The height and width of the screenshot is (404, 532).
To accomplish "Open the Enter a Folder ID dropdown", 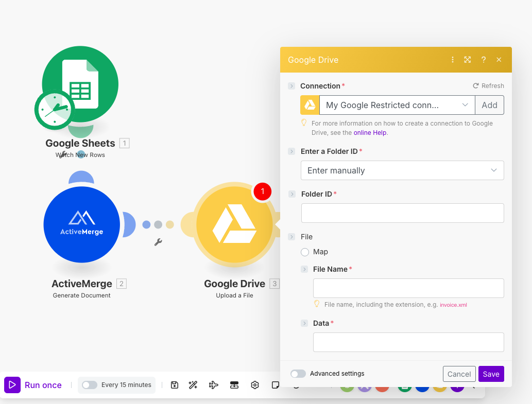I will point(402,170).
